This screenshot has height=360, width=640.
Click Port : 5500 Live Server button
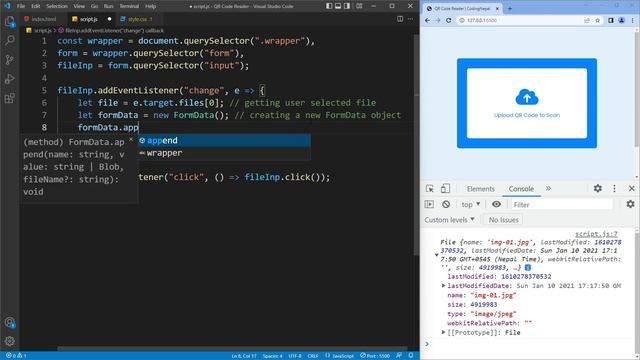pyautogui.click(x=375, y=356)
